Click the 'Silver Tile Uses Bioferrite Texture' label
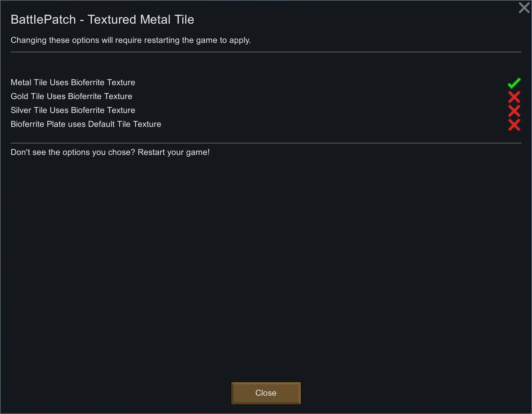This screenshot has width=532, height=414. click(x=73, y=110)
